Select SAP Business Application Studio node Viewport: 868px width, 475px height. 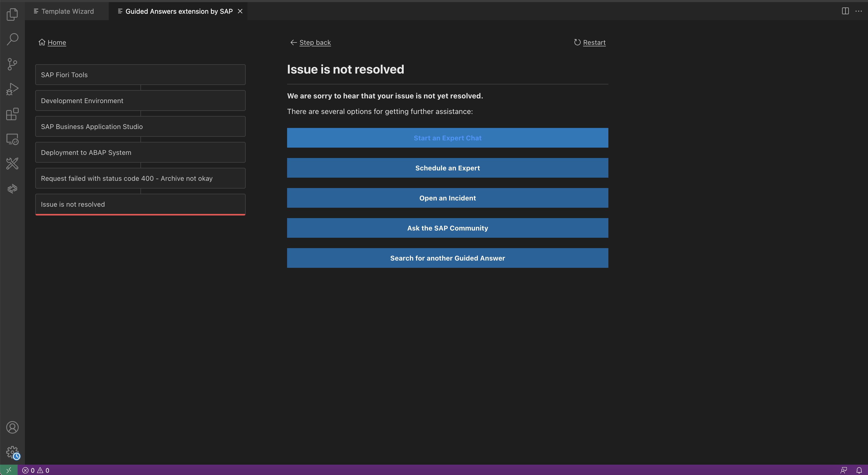[140, 127]
